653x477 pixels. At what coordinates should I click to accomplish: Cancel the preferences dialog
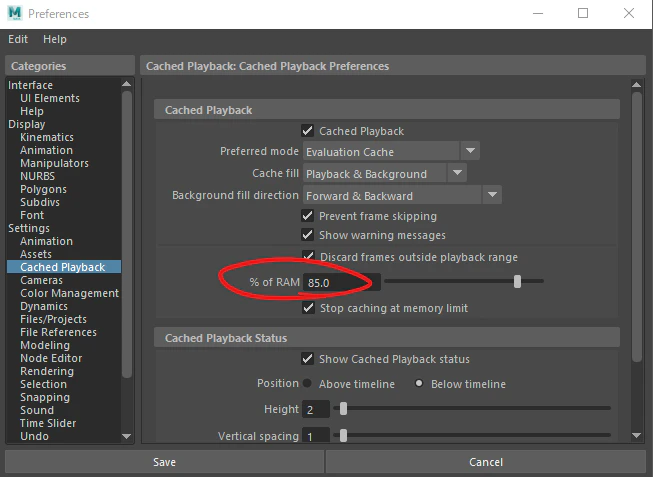[x=486, y=462]
